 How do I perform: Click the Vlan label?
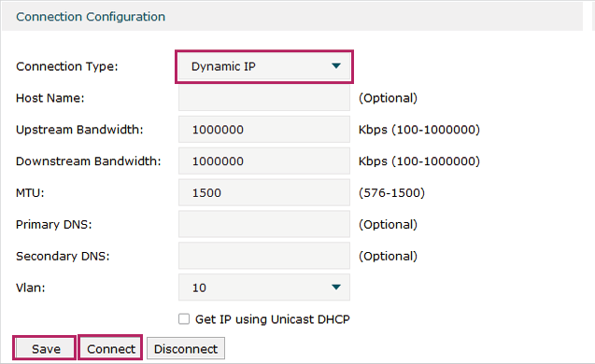(x=30, y=287)
